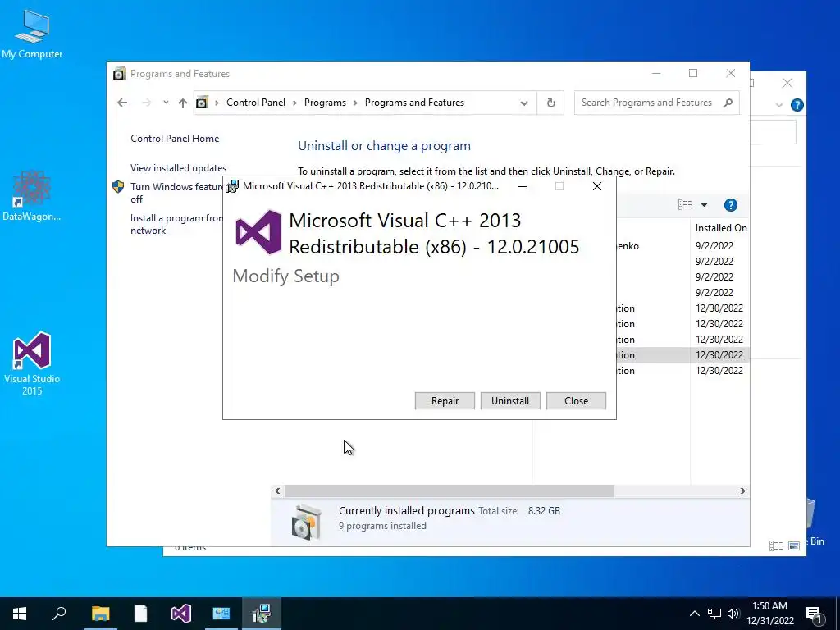The image size is (840, 630).
Task: Go up one level in Control Panel
Action: click(x=183, y=103)
